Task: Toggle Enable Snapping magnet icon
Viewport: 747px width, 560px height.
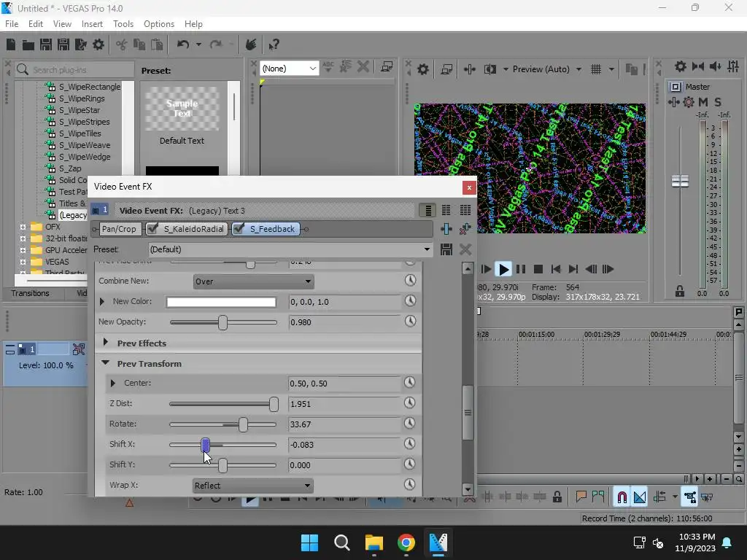Action: click(622, 497)
